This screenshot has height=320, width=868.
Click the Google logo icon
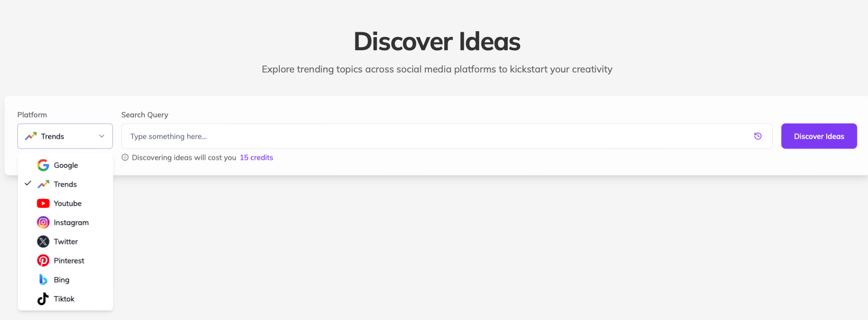click(43, 165)
